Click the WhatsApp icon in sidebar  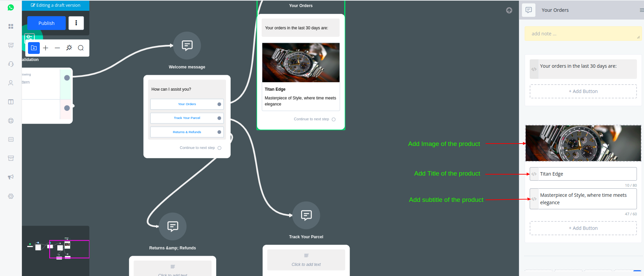click(11, 7)
